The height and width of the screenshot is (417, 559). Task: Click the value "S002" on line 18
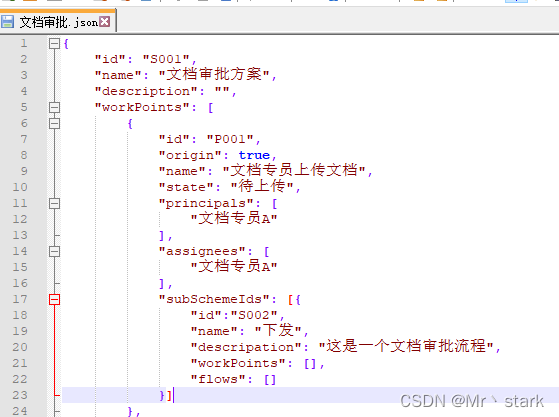click(x=254, y=315)
